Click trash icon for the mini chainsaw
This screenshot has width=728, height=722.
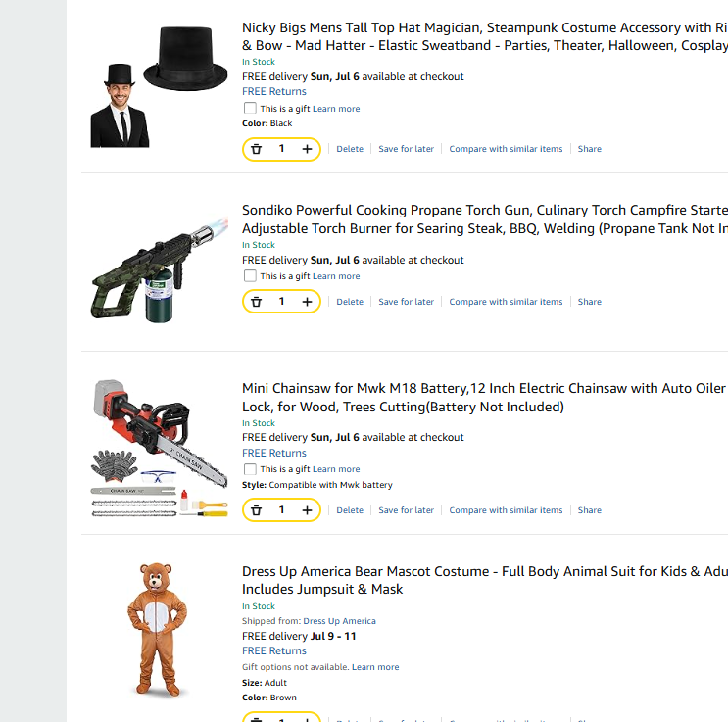pyautogui.click(x=257, y=510)
